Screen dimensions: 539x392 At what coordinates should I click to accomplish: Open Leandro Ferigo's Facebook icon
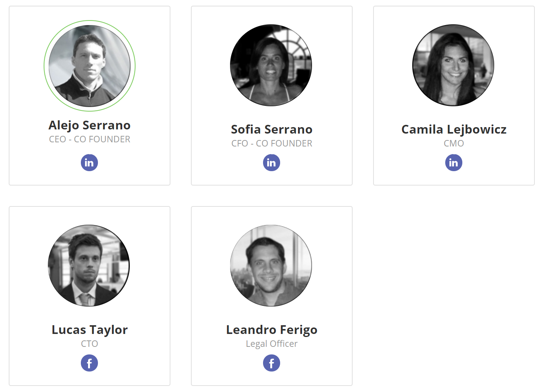click(x=272, y=363)
